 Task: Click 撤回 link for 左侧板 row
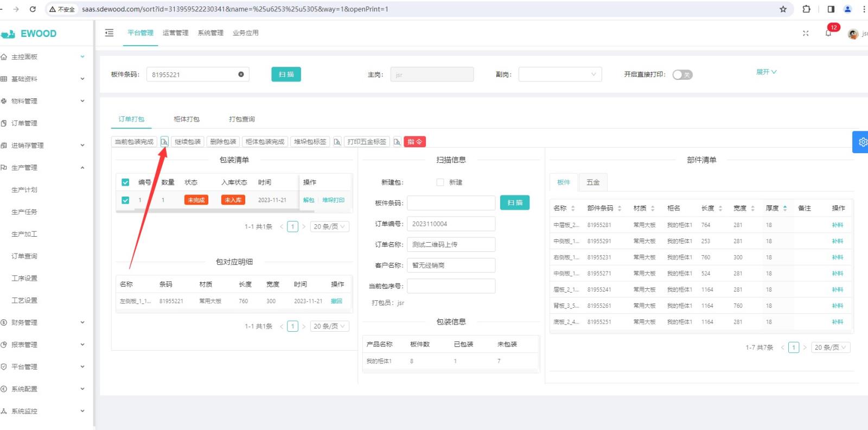[336, 301]
